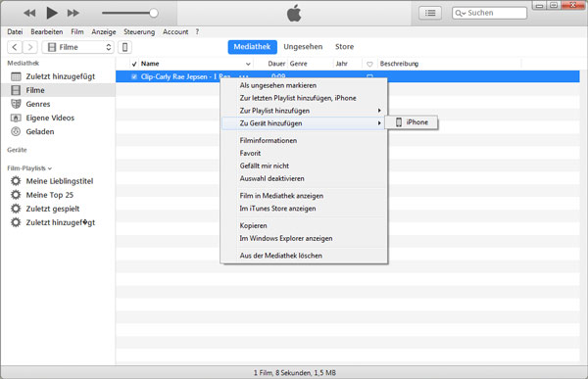Collapse the Film-Playlists section chevron
The width and height of the screenshot is (588, 379).
click(x=50, y=168)
